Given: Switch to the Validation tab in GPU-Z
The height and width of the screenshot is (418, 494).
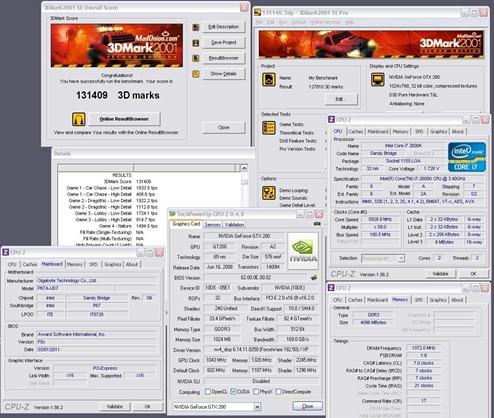Looking at the screenshot, I should (234, 225).
